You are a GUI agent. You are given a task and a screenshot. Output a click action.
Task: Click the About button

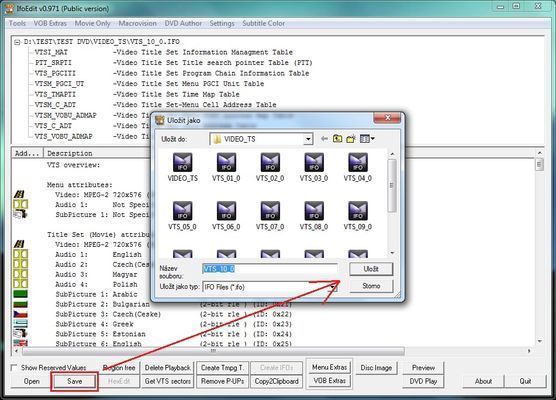(483, 381)
